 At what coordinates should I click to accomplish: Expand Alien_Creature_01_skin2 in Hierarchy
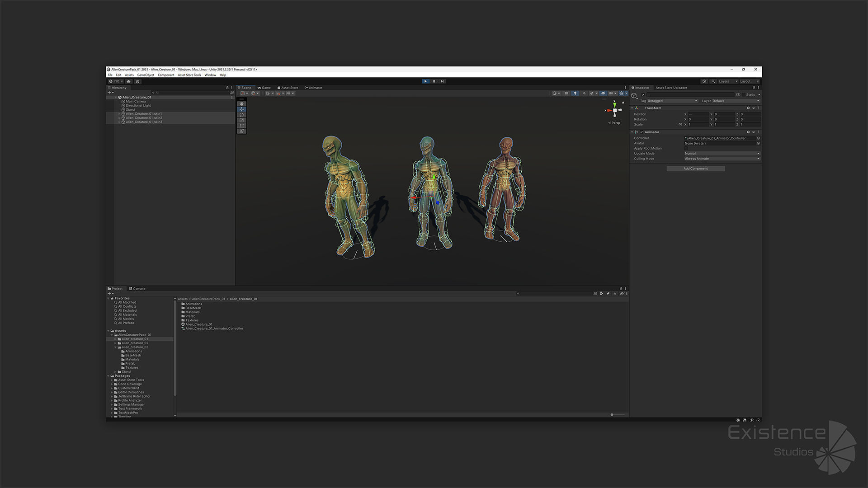(119, 118)
